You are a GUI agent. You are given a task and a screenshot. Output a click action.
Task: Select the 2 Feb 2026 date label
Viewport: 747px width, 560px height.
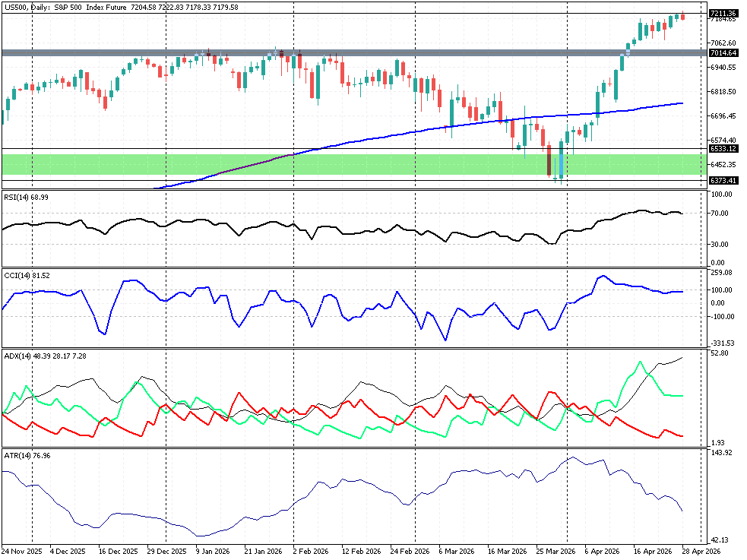coord(310,550)
